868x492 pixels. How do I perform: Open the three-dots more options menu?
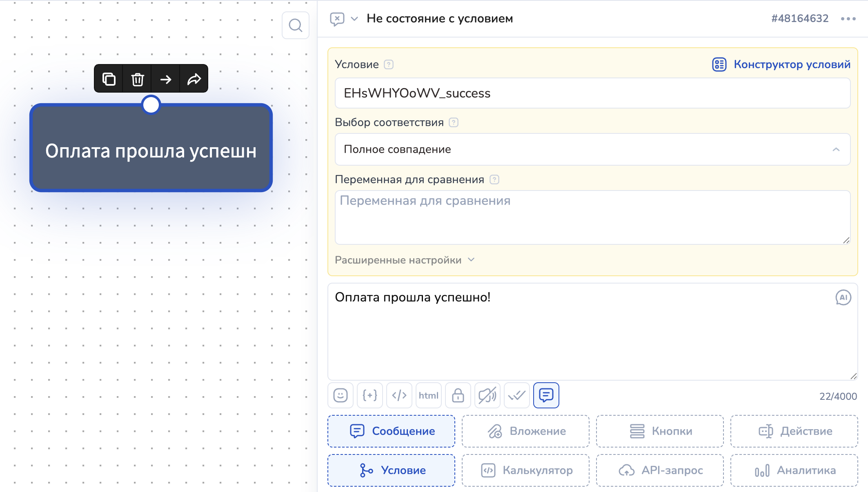(848, 19)
